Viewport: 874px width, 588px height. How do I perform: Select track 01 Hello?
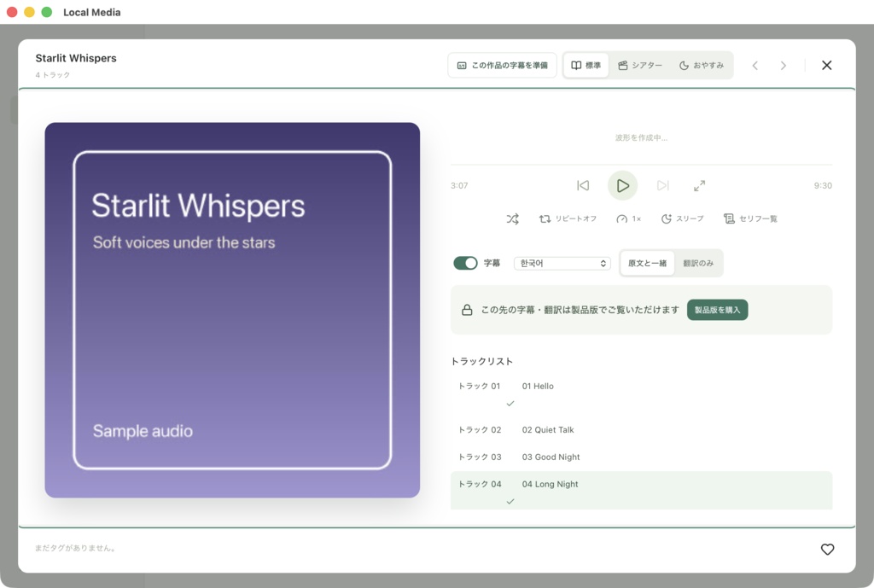(x=641, y=394)
